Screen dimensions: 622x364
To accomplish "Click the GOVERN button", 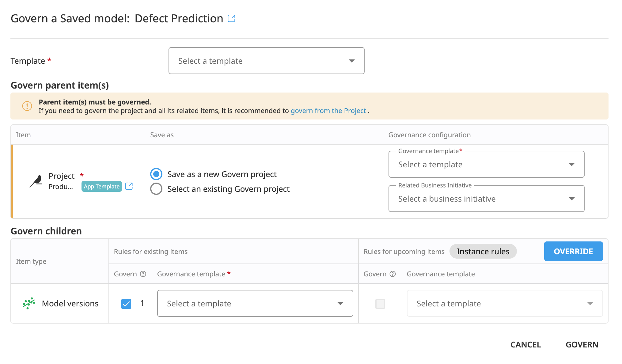I will point(582,344).
